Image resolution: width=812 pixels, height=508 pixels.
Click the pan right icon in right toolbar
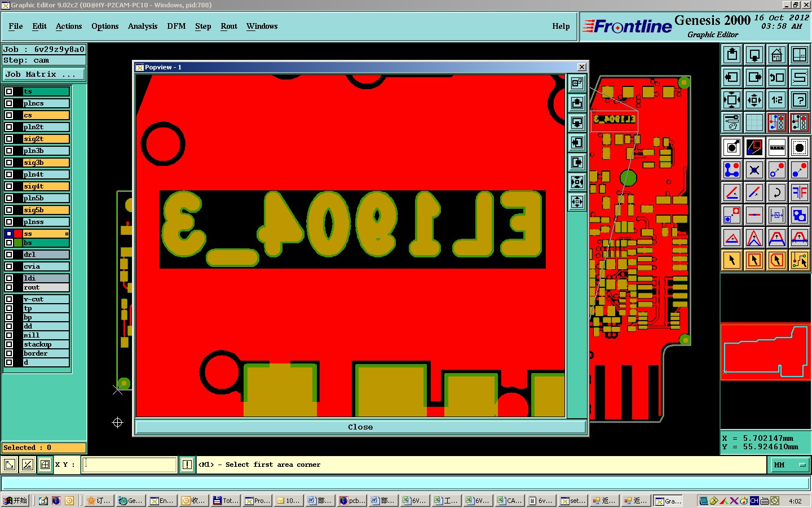coord(754,77)
